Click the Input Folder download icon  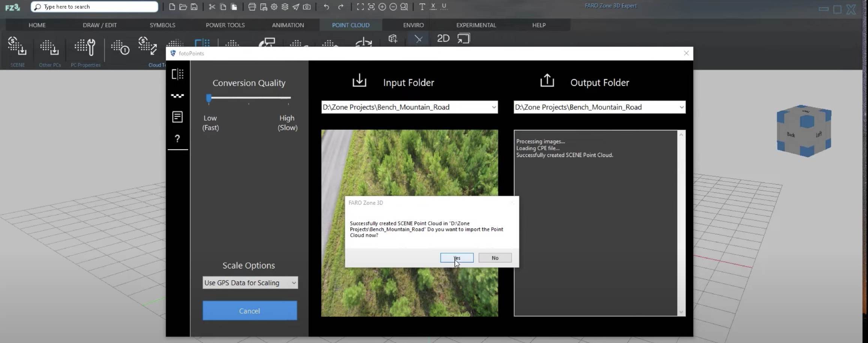[x=359, y=80]
